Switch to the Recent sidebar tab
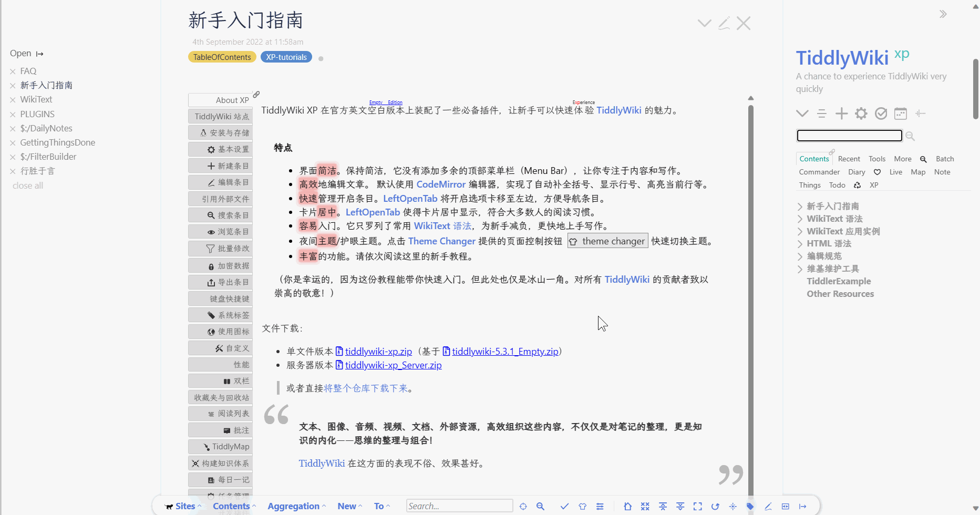This screenshot has height=515, width=980. [849, 159]
